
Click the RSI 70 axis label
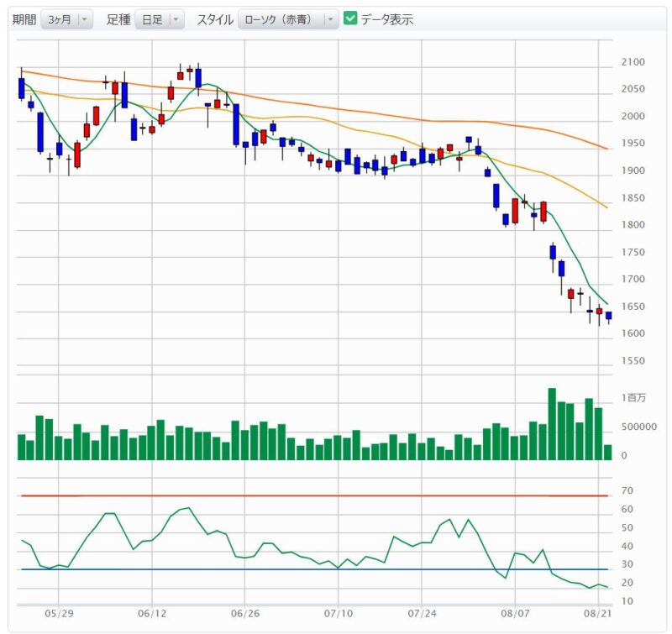point(627,490)
